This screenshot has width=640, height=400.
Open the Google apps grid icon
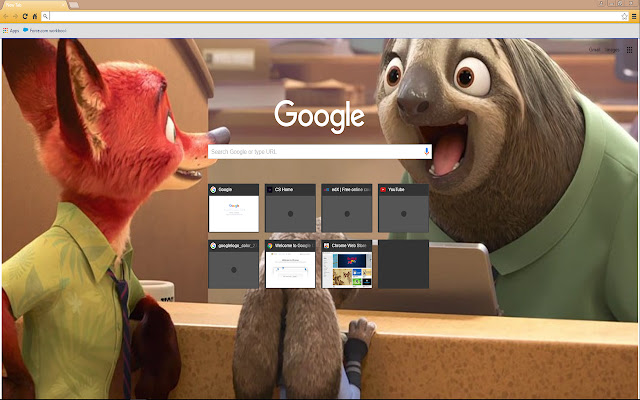pyautogui.click(x=629, y=50)
